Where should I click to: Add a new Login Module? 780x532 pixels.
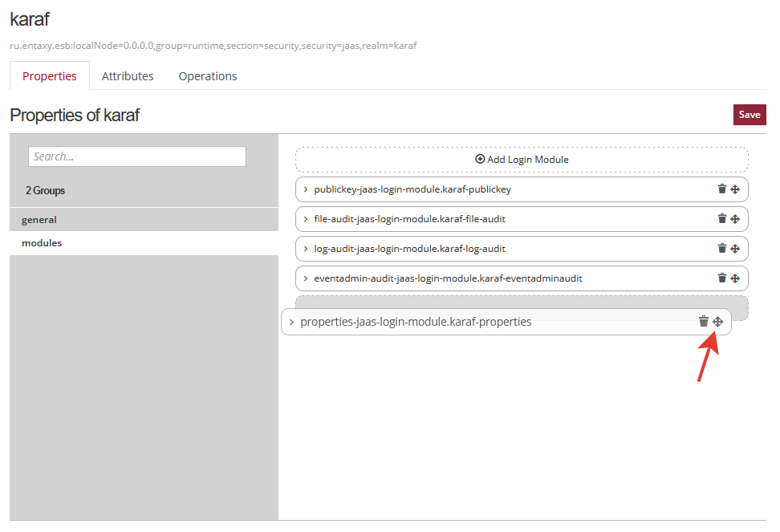click(522, 160)
